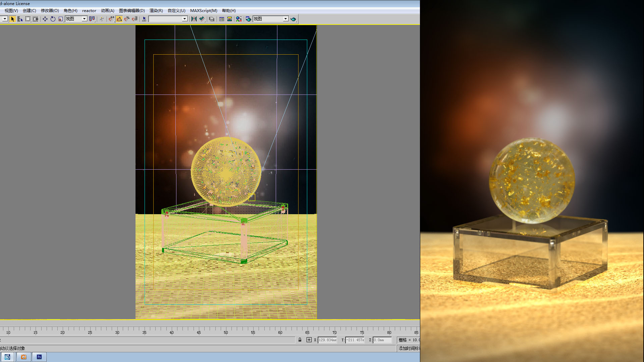Viewport: 644px width, 362px height.
Task: Open the MAXScript(M) menu
Action: 204,11
